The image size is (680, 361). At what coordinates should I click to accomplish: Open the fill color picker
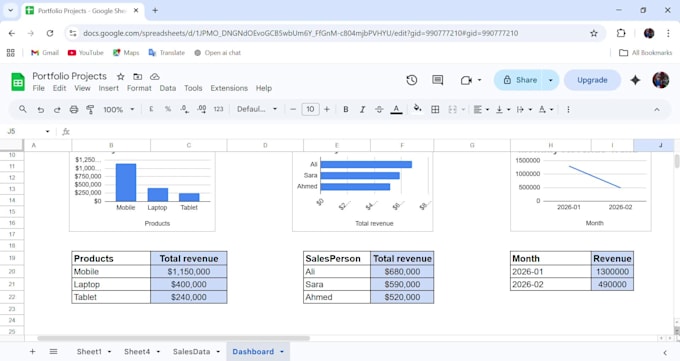(417, 108)
